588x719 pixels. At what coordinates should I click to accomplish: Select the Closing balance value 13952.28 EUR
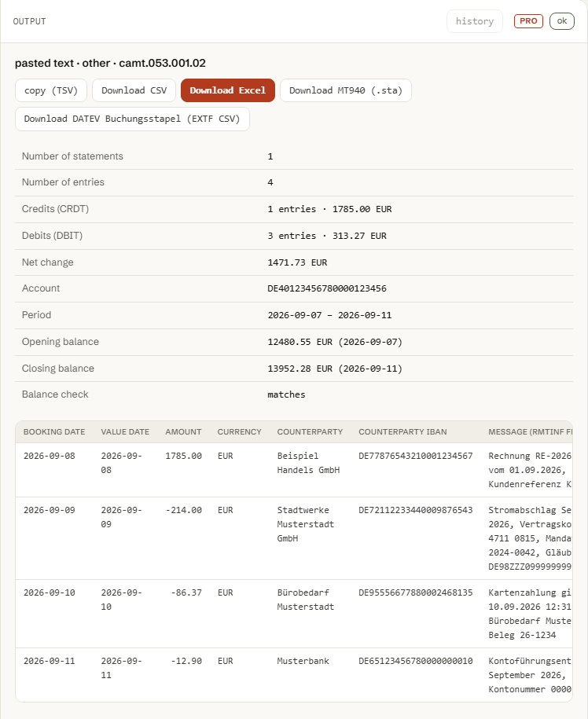tap(335, 369)
